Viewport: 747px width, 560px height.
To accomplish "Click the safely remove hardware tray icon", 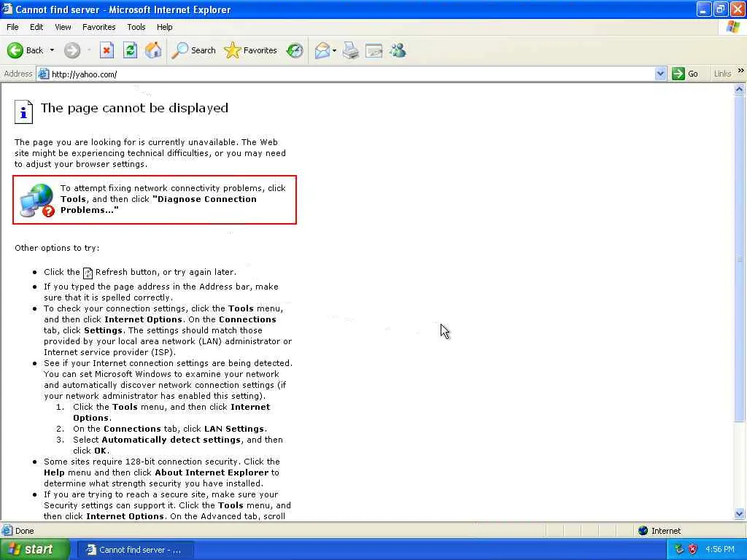I will [x=679, y=550].
